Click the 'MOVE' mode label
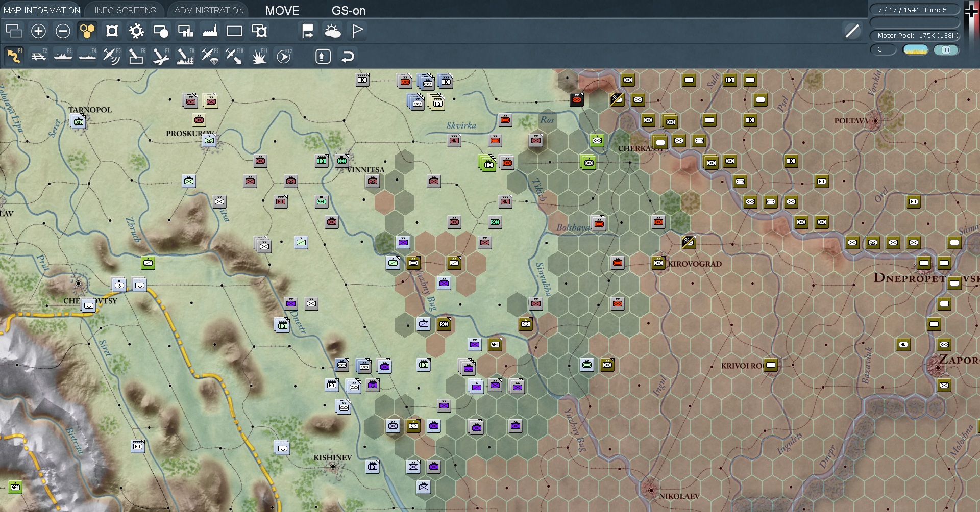This screenshot has width=980, height=512. (282, 11)
